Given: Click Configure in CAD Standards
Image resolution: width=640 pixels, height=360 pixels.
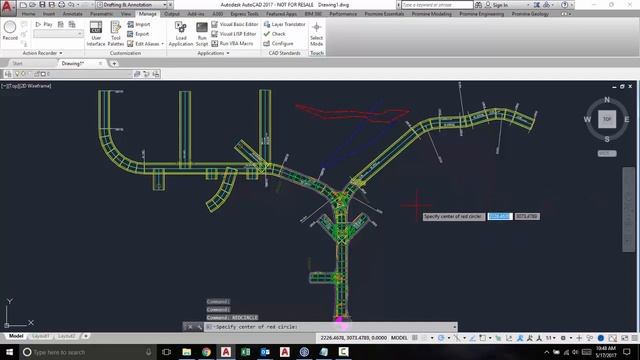Looking at the screenshot, I should 278,43.
